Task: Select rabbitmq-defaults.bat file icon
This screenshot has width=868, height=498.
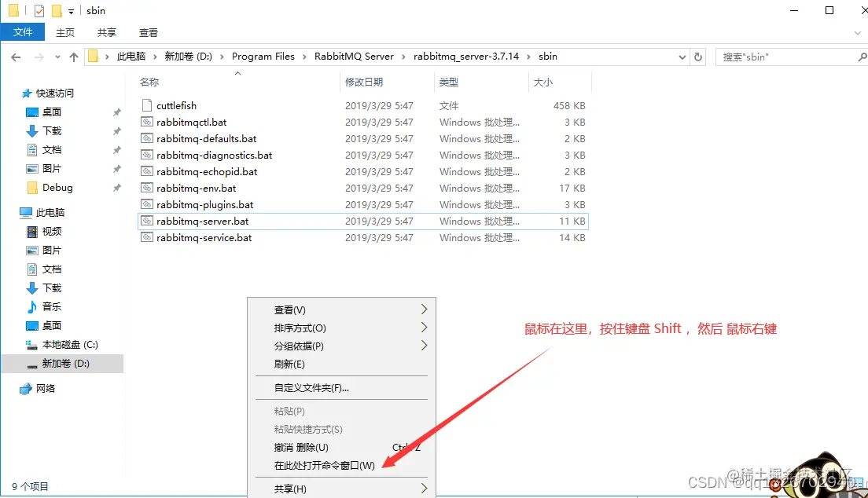Action: pyautogui.click(x=147, y=138)
